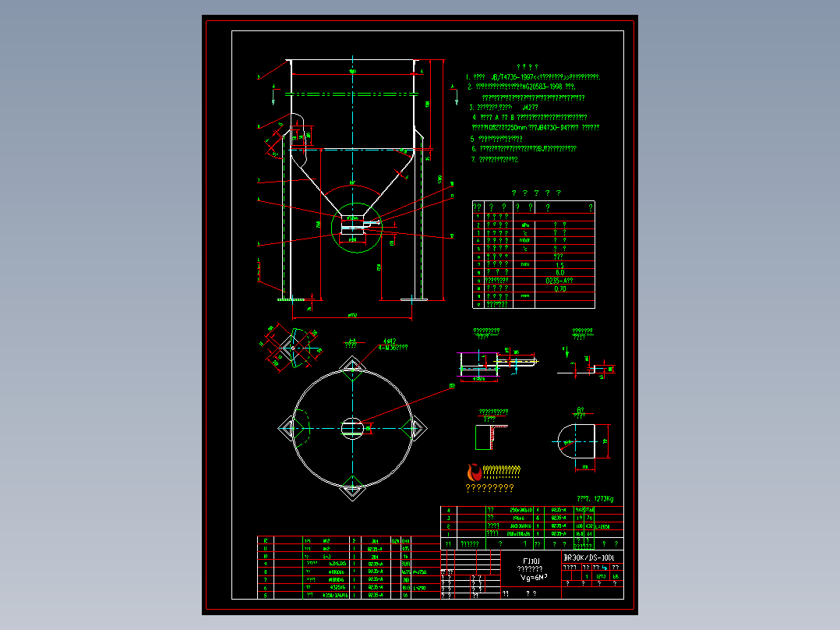
Task: Click the mbar unit cell
Action: tap(525, 241)
